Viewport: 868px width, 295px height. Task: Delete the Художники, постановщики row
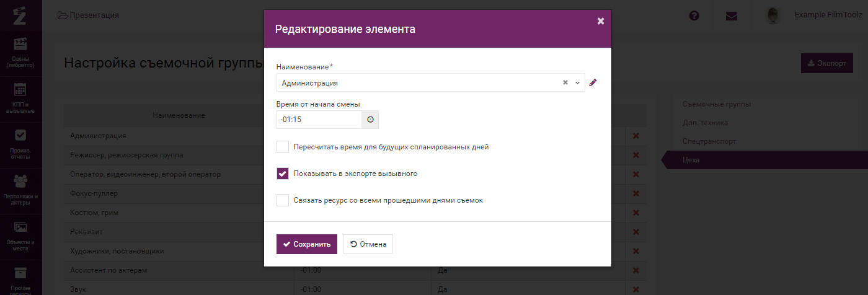pos(635,252)
